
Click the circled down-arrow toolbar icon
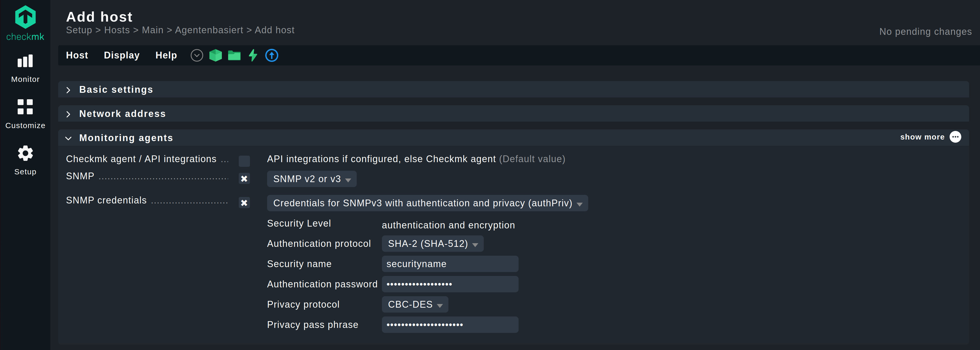[x=197, y=56]
